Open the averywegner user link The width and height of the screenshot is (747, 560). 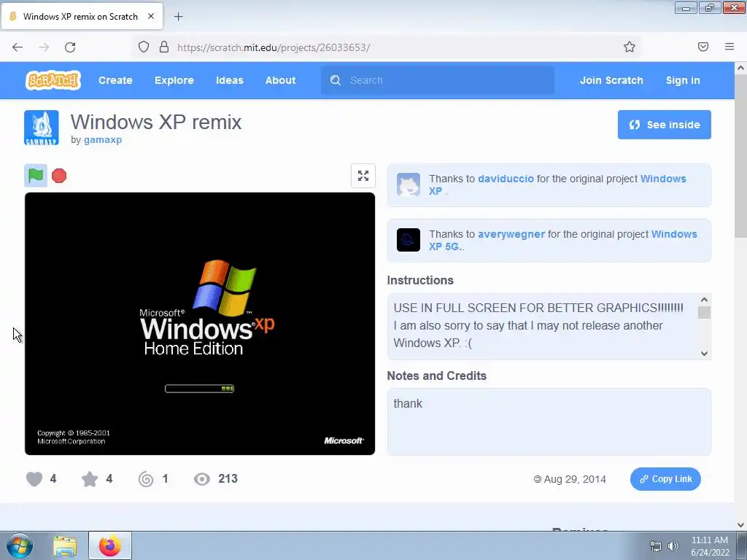pyautogui.click(x=511, y=234)
